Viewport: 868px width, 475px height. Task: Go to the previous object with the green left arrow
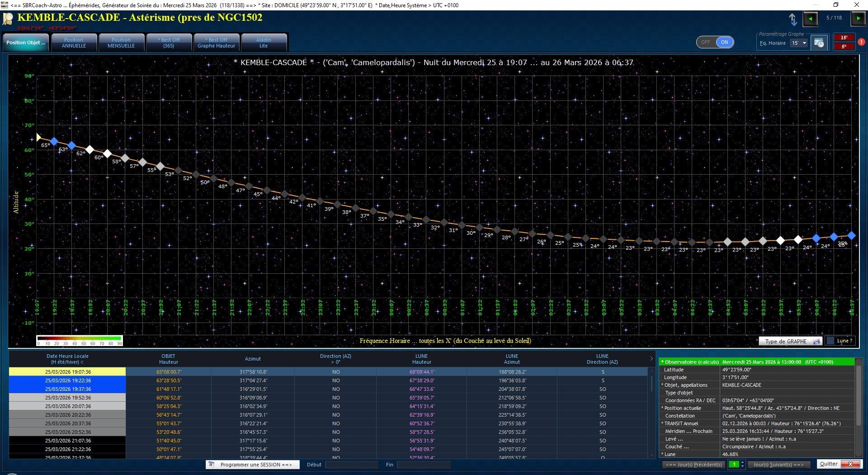click(810, 19)
